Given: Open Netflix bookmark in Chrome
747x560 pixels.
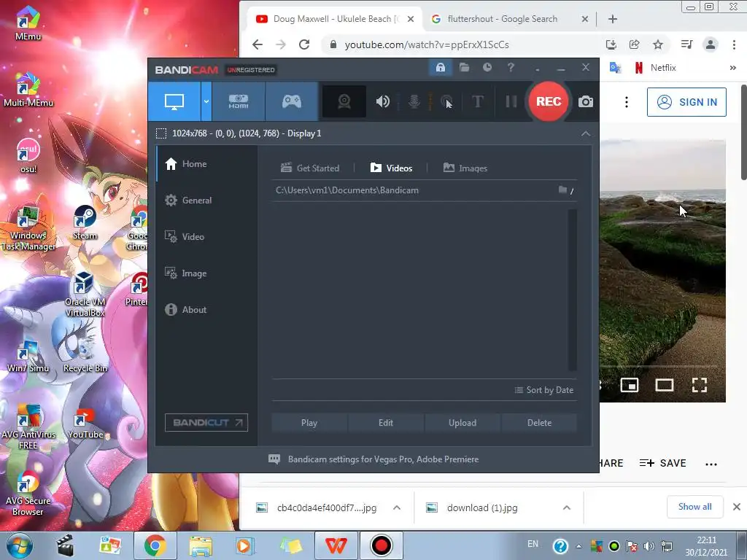Looking at the screenshot, I should [x=656, y=68].
